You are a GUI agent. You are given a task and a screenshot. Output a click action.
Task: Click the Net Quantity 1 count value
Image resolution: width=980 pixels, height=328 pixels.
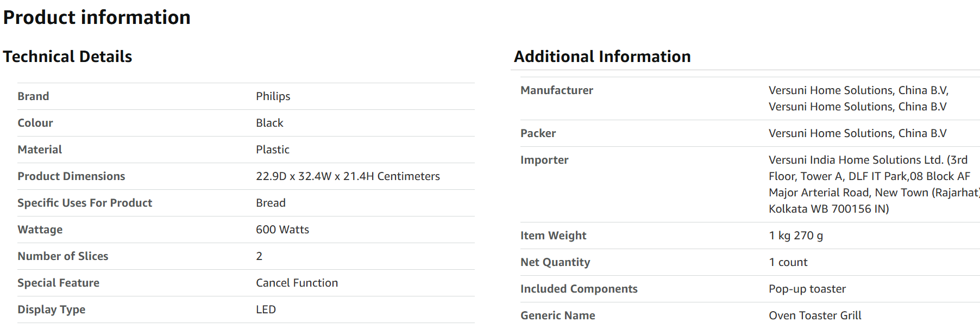(788, 262)
